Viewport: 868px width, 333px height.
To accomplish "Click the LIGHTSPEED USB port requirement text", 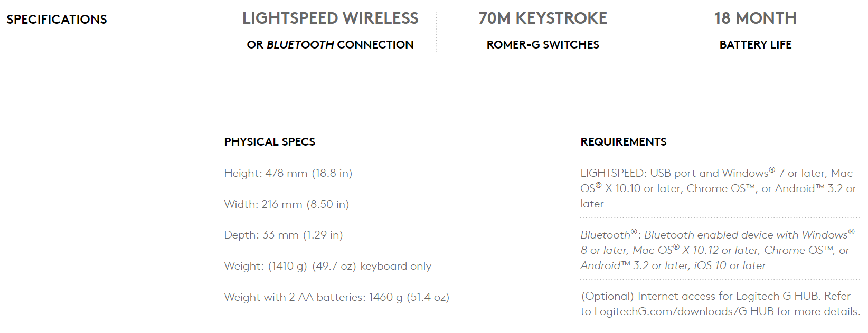I will pyautogui.click(x=674, y=173).
